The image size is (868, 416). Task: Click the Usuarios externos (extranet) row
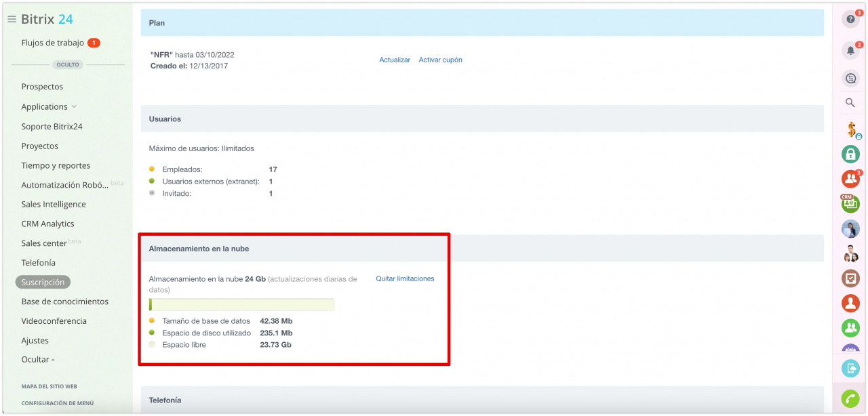coord(211,182)
